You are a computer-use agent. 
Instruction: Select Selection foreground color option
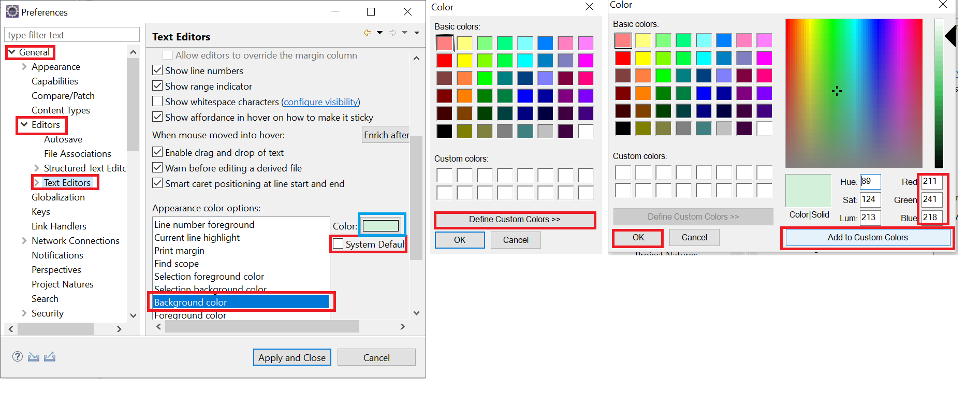(209, 276)
